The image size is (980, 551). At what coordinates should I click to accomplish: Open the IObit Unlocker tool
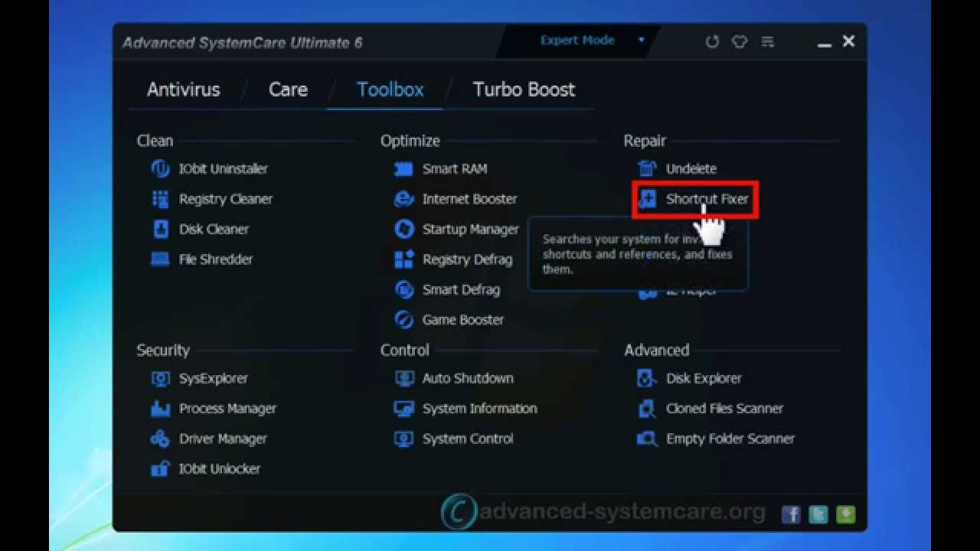[205, 469]
